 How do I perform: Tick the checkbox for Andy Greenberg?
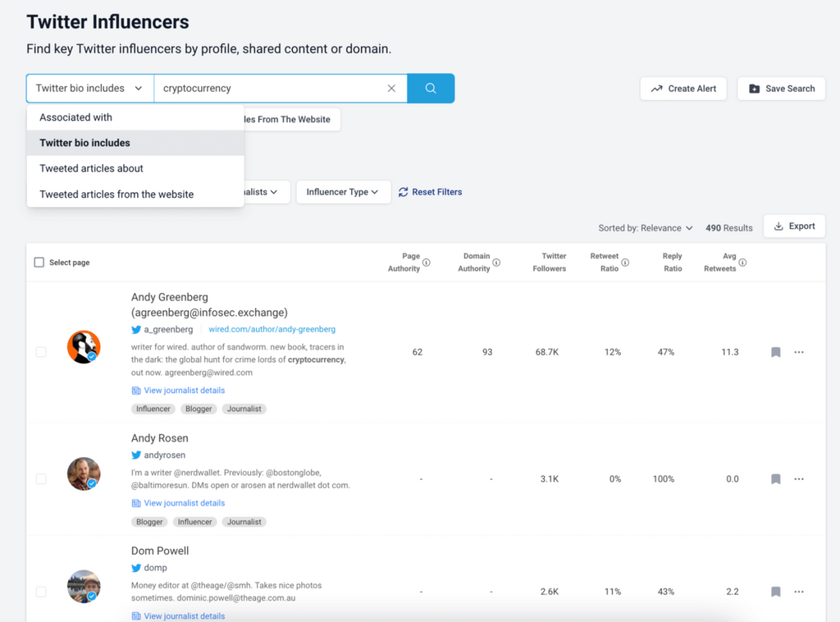point(41,352)
